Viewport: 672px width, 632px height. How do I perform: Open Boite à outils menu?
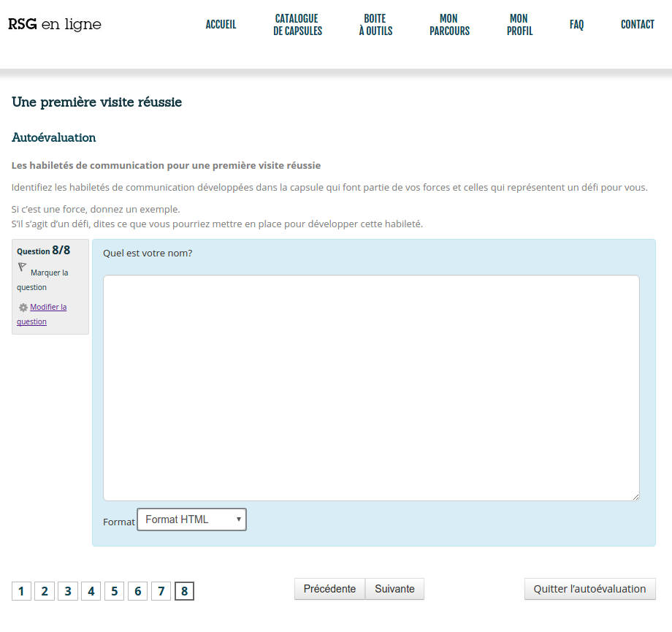pos(375,24)
